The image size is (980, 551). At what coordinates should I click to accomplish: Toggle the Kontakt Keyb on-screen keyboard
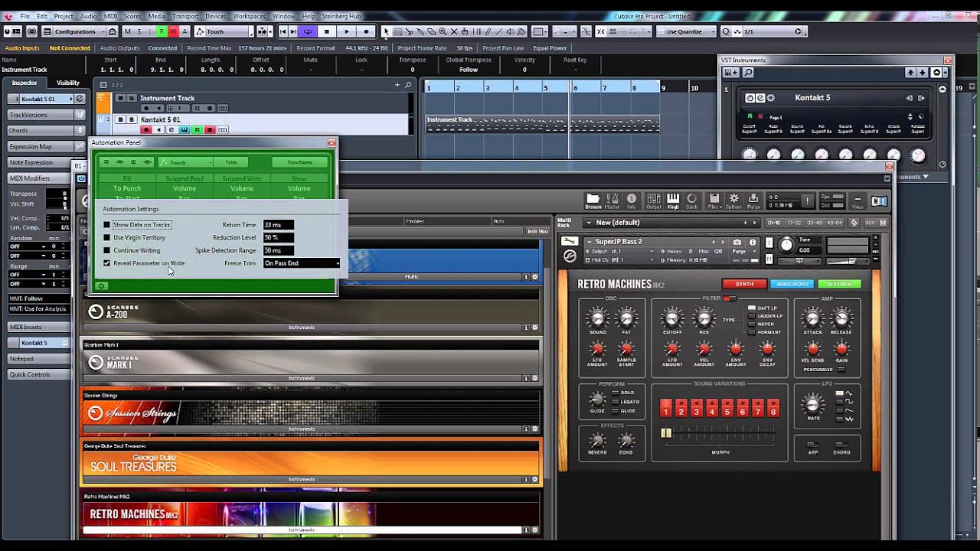coord(673,201)
